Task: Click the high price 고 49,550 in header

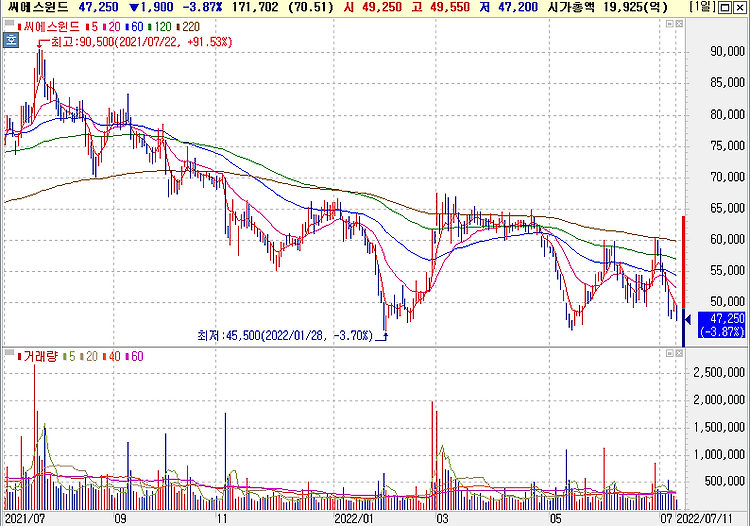Action: pyautogui.click(x=443, y=7)
